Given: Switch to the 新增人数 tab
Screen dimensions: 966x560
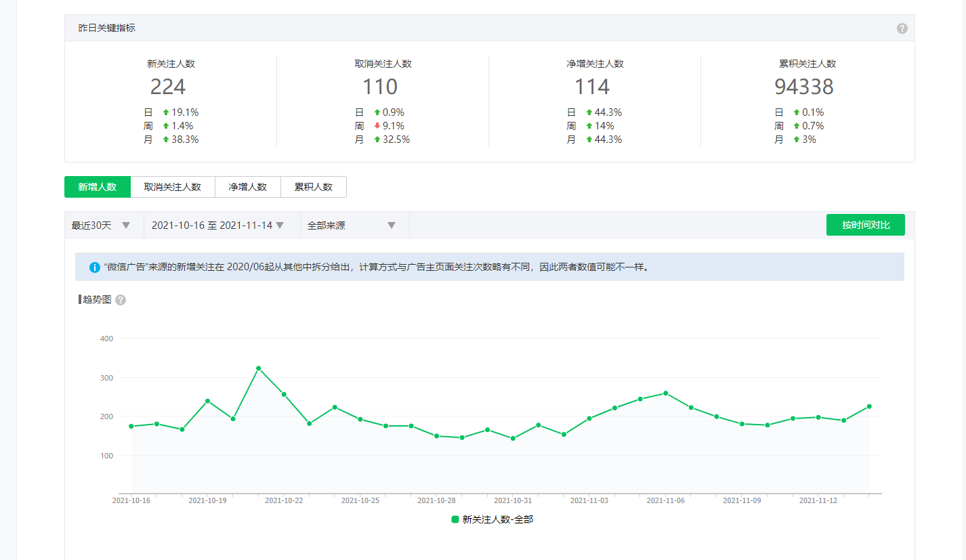Looking at the screenshot, I should click(x=98, y=187).
